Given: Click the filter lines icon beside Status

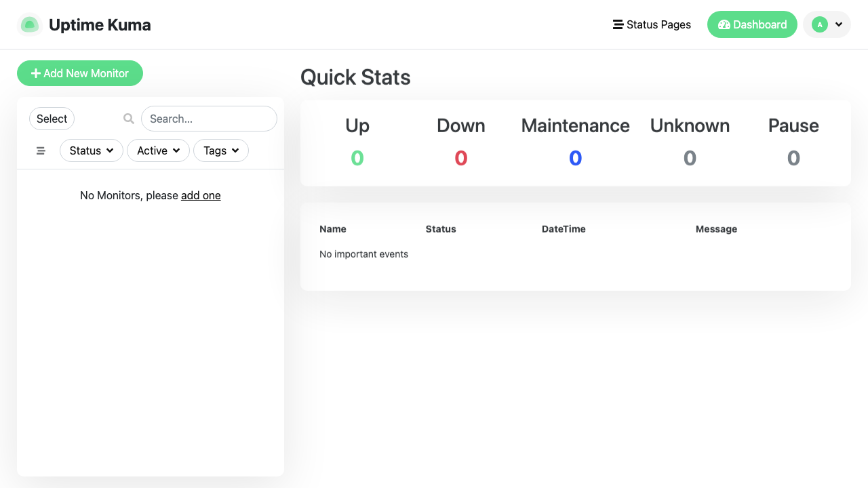Looking at the screenshot, I should pyautogui.click(x=41, y=150).
